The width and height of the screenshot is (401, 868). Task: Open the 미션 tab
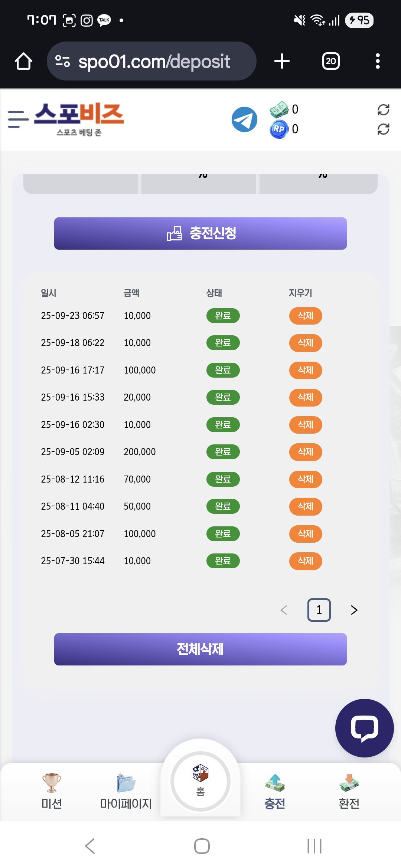52,791
